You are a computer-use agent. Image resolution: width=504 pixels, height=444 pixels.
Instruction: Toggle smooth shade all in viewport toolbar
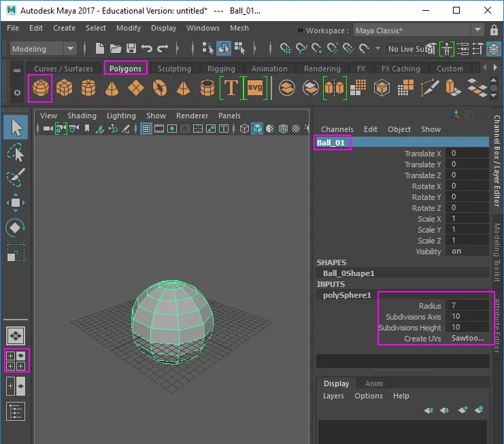[257, 129]
